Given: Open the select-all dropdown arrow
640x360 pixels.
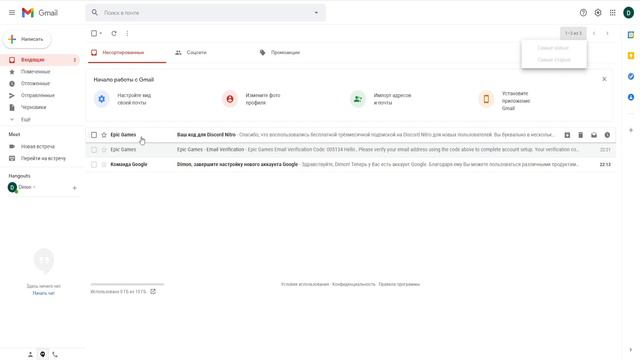Looking at the screenshot, I should coord(101,33).
